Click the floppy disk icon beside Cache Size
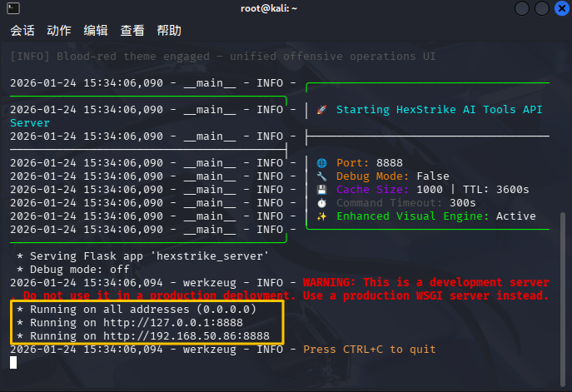The height and width of the screenshot is (392, 572). (x=321, y=190)
